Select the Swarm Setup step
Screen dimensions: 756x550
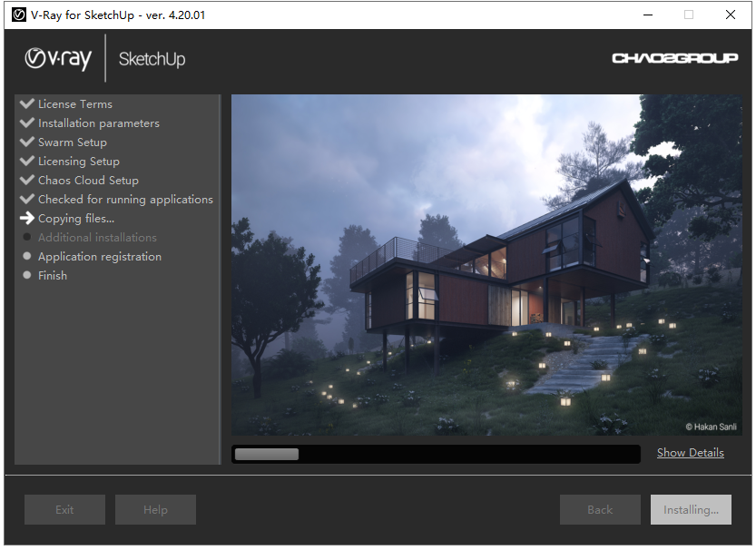pos(73,142)
